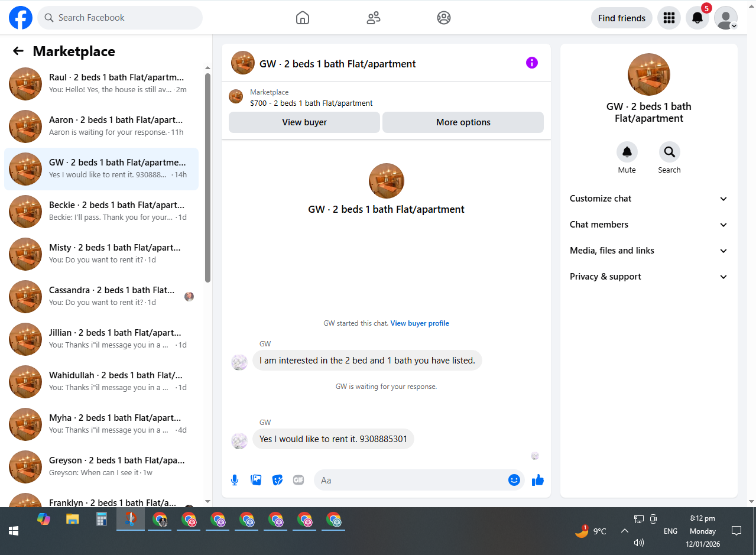Open the weather widget showing 9°C
The image size is (756, 555).
coord(590,531)
